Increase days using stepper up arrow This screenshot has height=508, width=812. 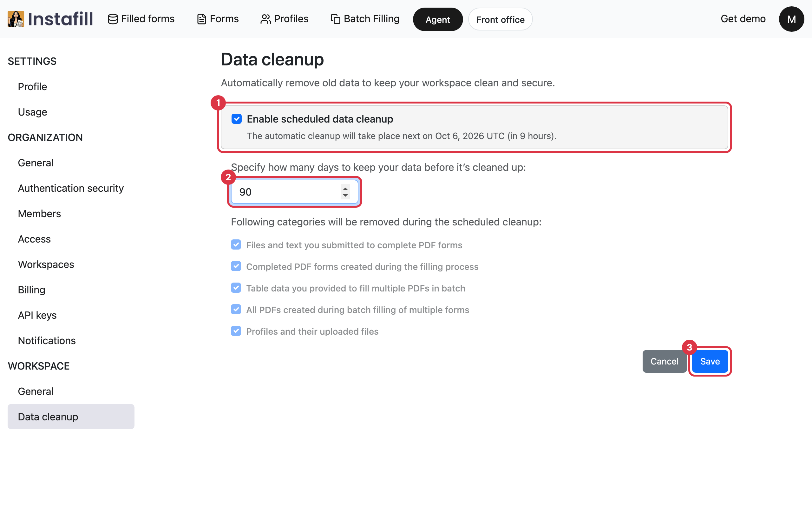coord(345,189)
